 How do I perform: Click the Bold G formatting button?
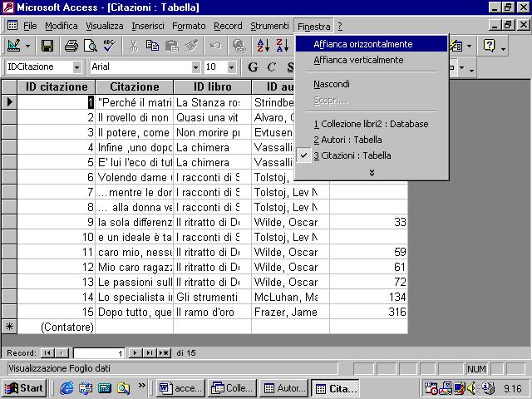pos(253,66)
